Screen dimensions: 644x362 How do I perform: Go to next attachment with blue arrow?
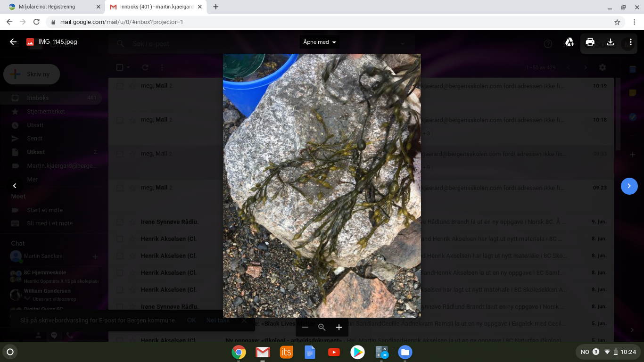[629, 186]
